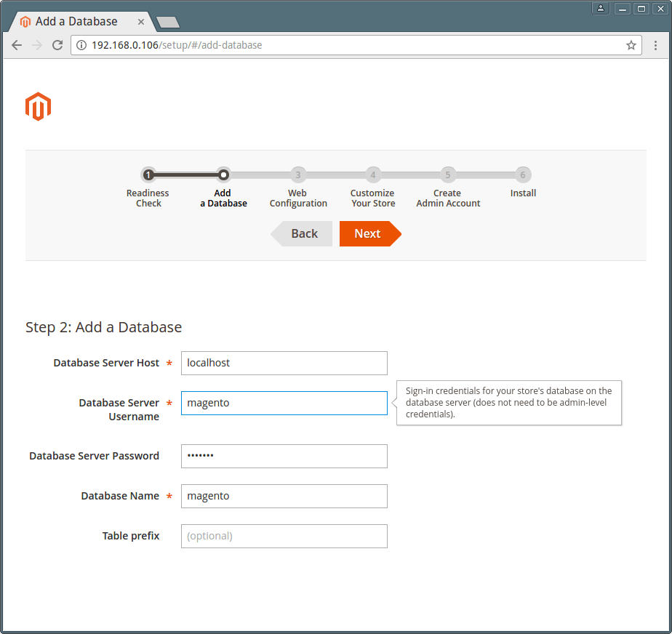Click the Back button
The height and width of the screenshot is (634, 672).
(x=301, y=234)
